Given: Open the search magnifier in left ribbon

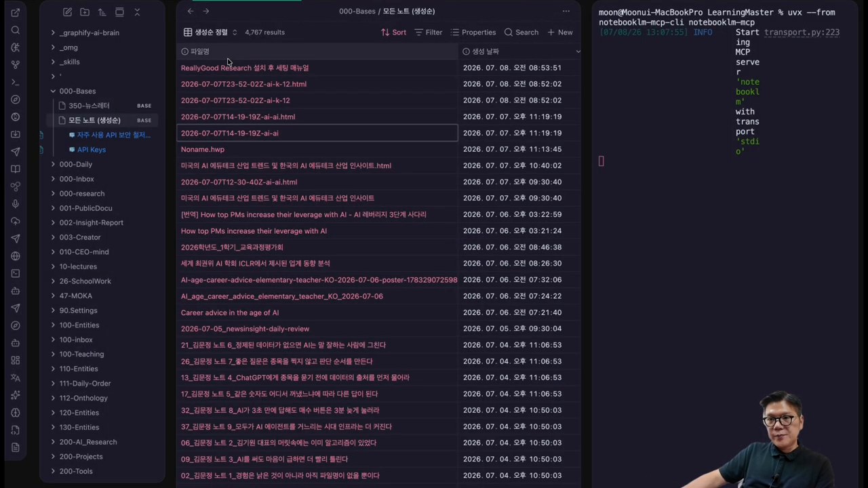Looking at the screenshot, I should click(x=16, y=30).
